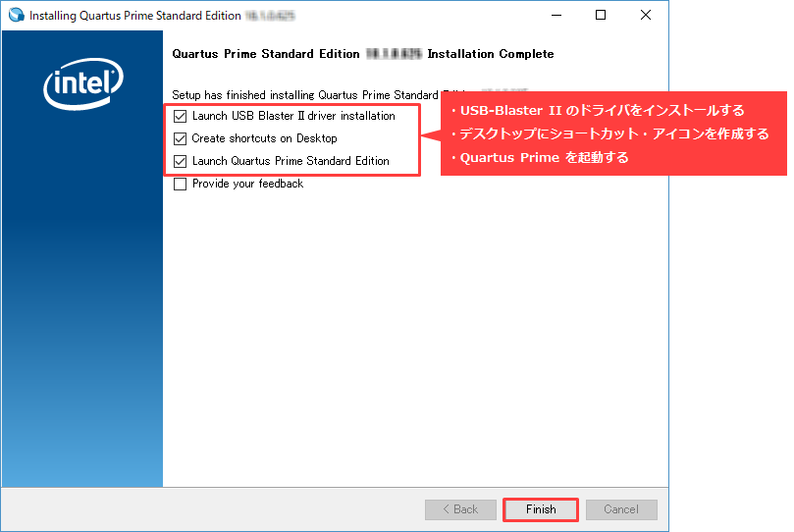Screen dimensions: 794x532
Task: Click the greyed-out Cancel button
Action: 621,509
